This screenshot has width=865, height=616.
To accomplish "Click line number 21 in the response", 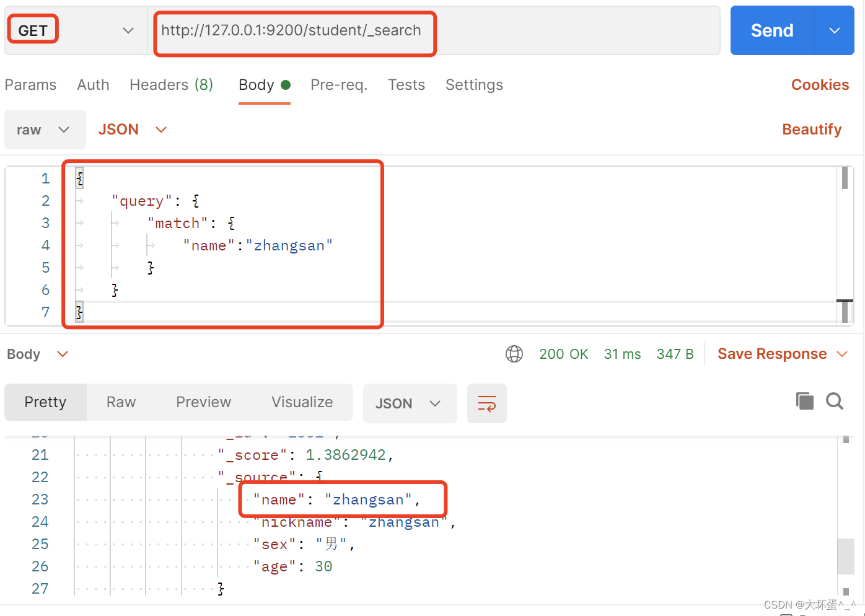I will (40, 455).
